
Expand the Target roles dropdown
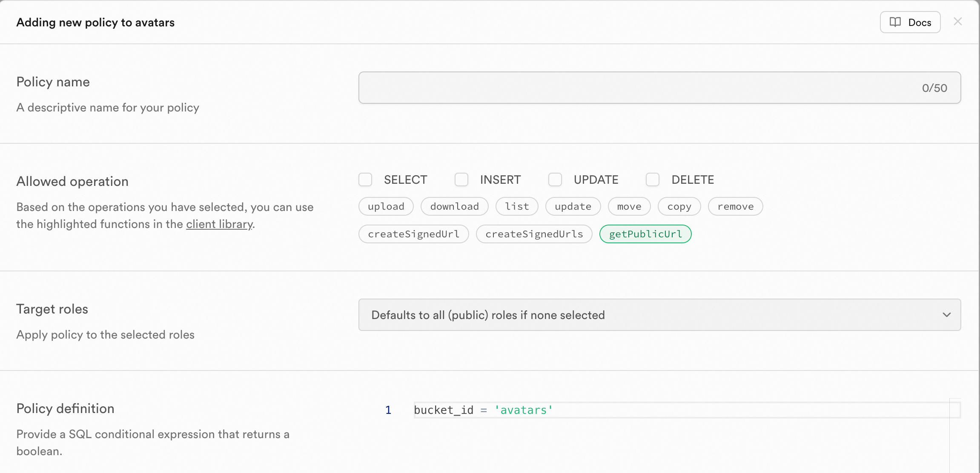(x=659, y=315)
